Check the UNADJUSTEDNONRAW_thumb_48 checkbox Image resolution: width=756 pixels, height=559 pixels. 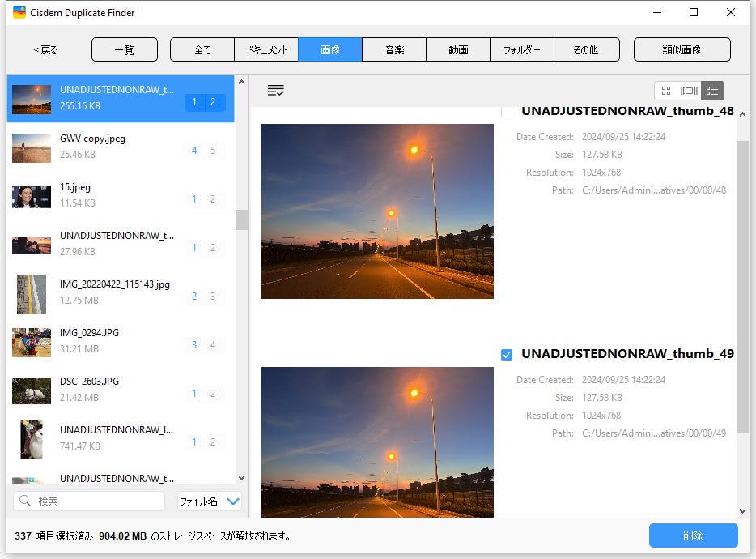pos(507,112)
